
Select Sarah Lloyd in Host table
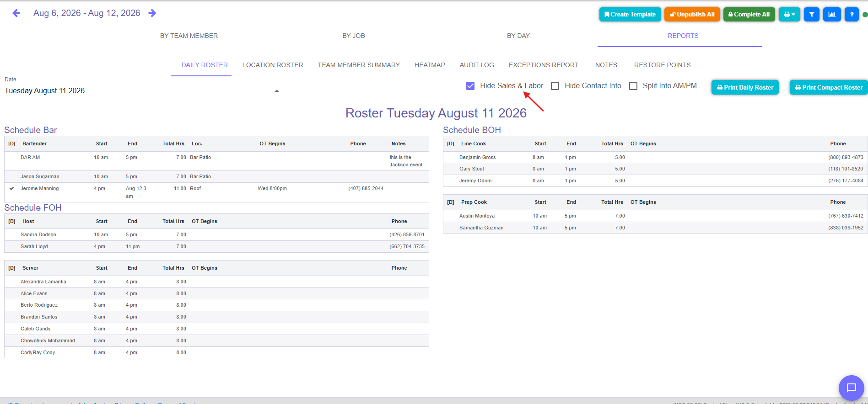[34, 246]
